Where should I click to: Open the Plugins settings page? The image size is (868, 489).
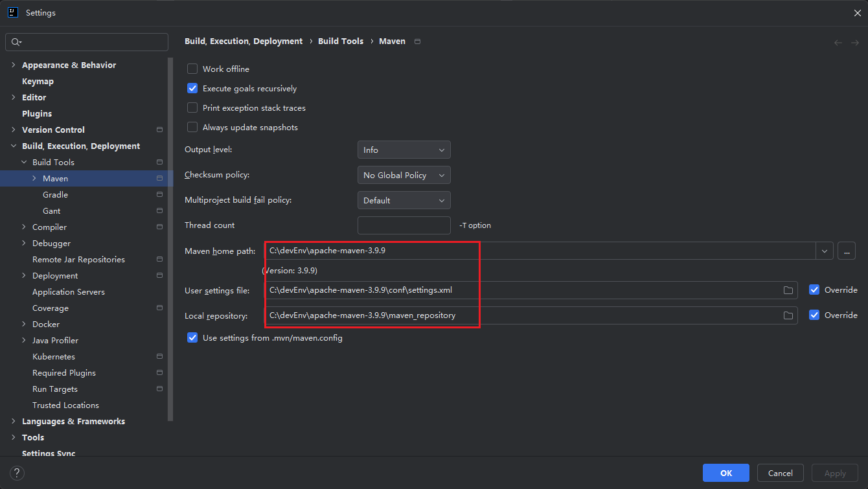click(x=37, y=114)
